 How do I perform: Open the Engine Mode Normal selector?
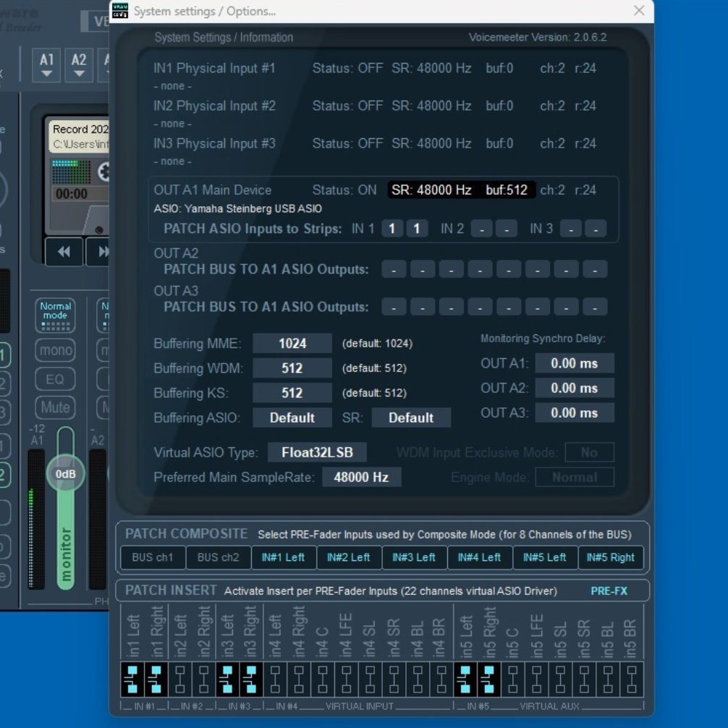point(575,478)
